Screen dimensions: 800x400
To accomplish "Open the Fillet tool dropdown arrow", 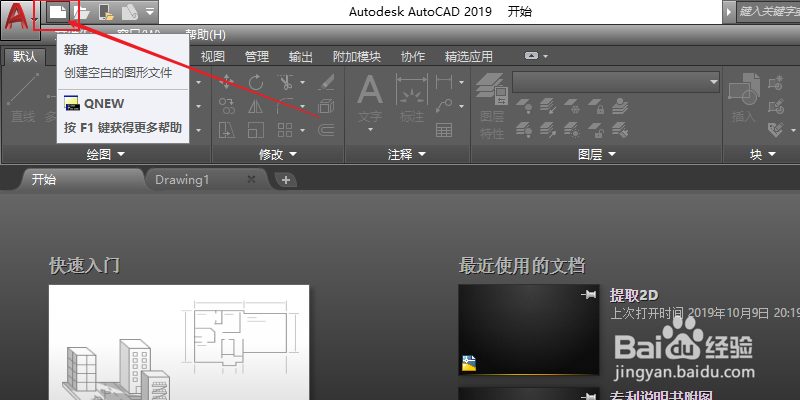I will [x=302, y=106].
